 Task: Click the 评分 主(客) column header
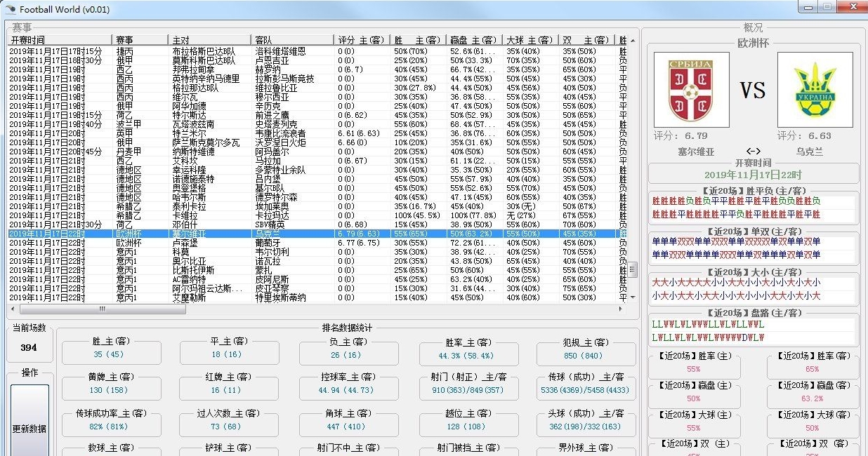click(x=362, y=40)
